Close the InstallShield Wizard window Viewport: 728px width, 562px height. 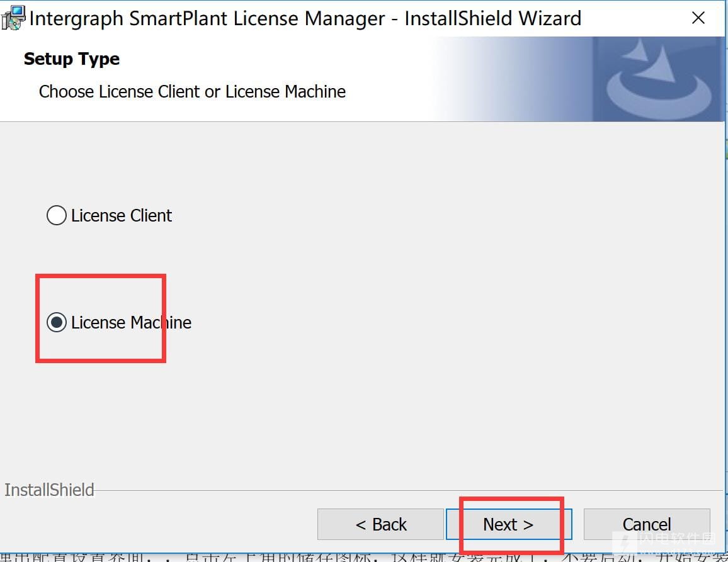click(698, 18)
